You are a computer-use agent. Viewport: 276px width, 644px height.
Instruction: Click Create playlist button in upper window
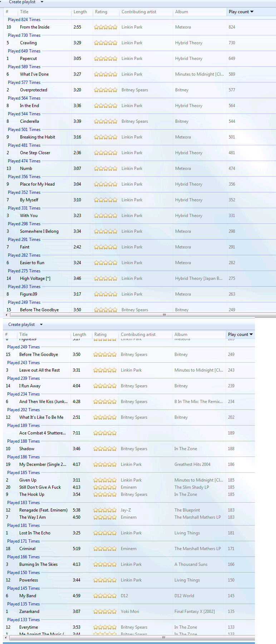tap(22, 2)
